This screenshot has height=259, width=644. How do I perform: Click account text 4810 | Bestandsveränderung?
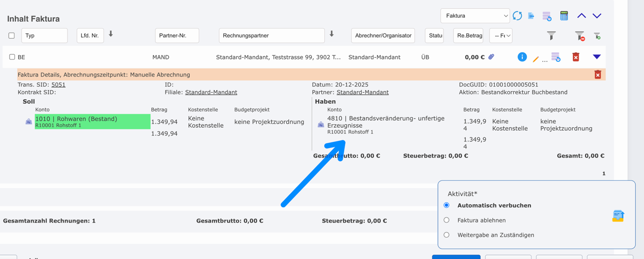[x=386, y=122]
